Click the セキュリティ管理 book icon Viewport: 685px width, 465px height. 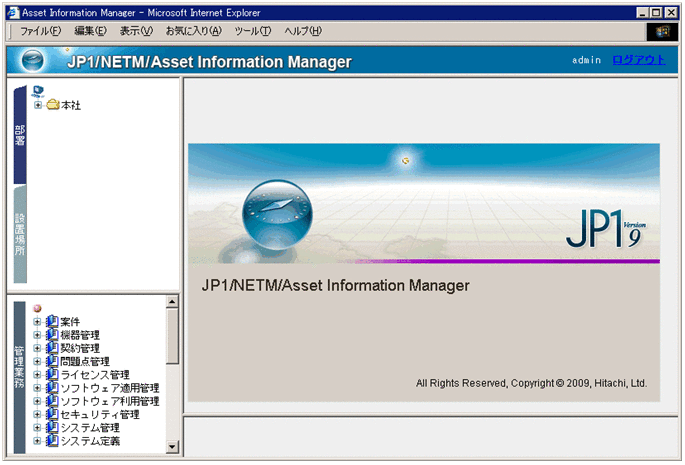tap(52, 414)
